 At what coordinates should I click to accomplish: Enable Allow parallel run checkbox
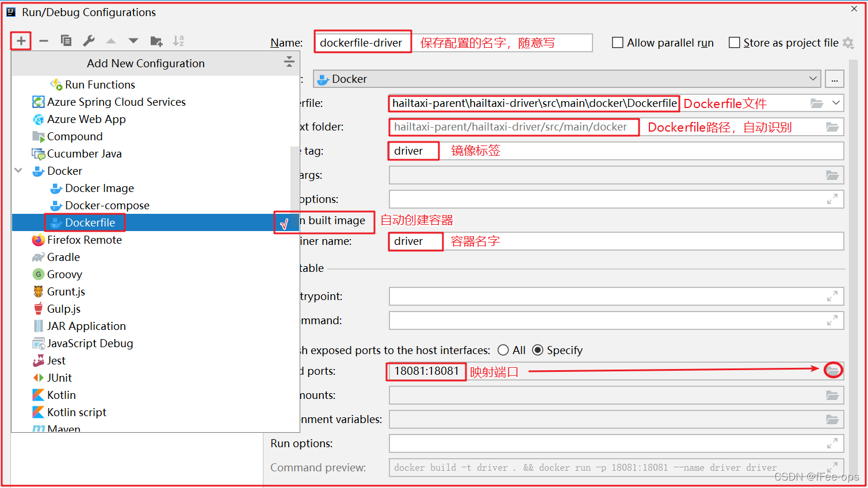click(x=617, y=43)
